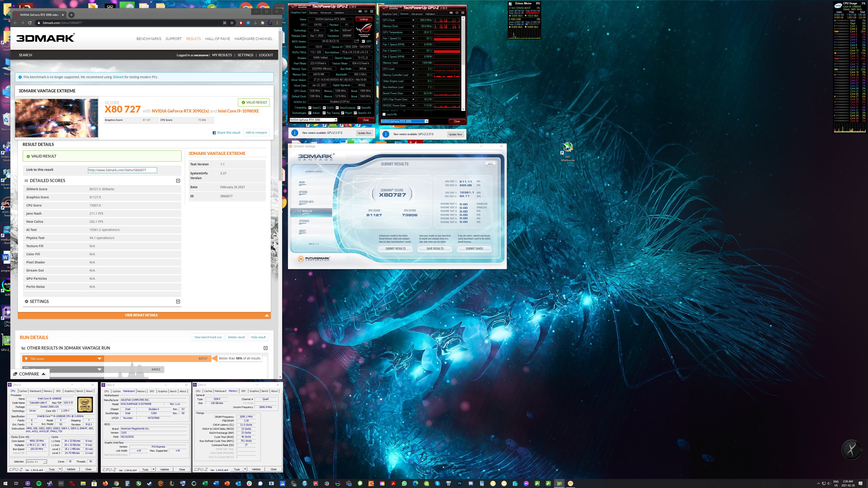Take screenshot in left GPU-Z window
The height and width of the screenshot is (488, 868).
click(360, 11)
